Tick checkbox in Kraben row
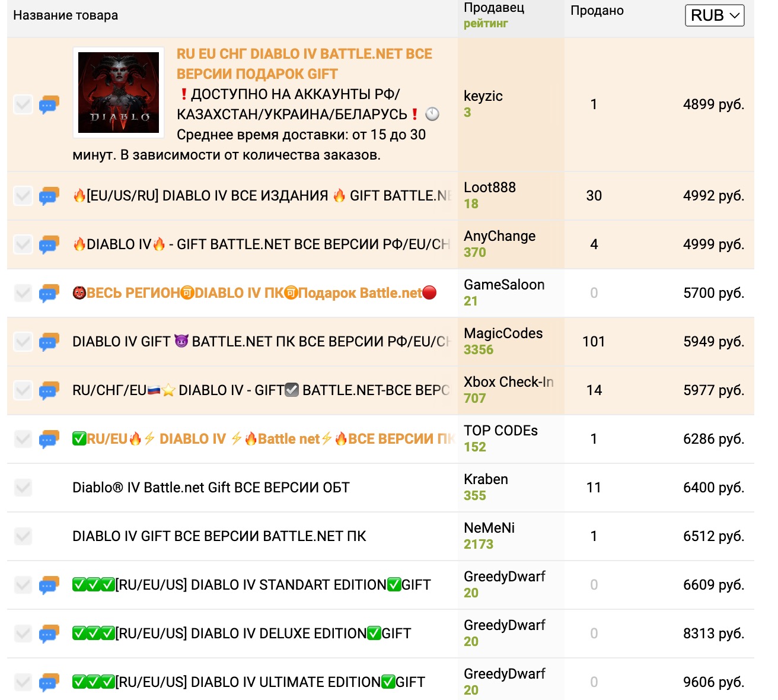 tap(23, 488)
